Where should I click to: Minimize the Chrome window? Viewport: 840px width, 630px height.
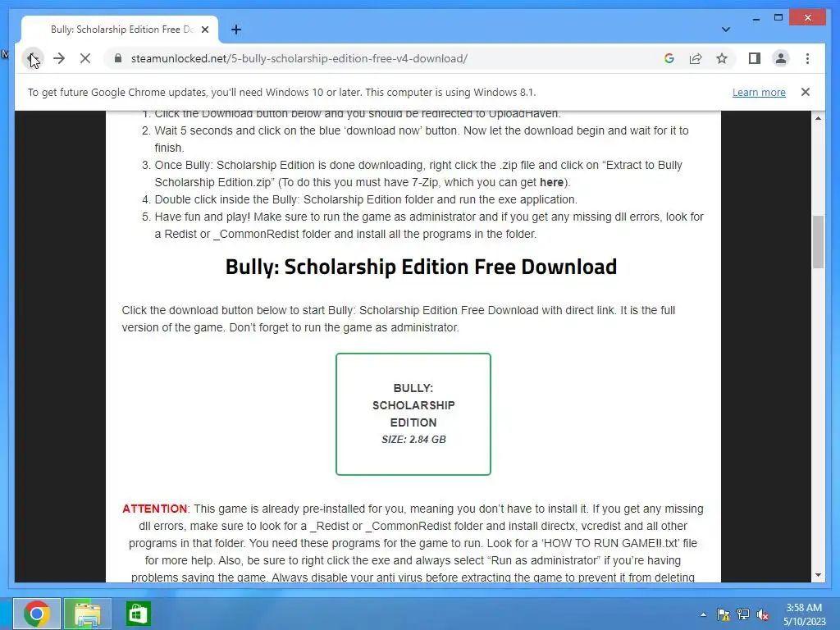pos(756,18)
